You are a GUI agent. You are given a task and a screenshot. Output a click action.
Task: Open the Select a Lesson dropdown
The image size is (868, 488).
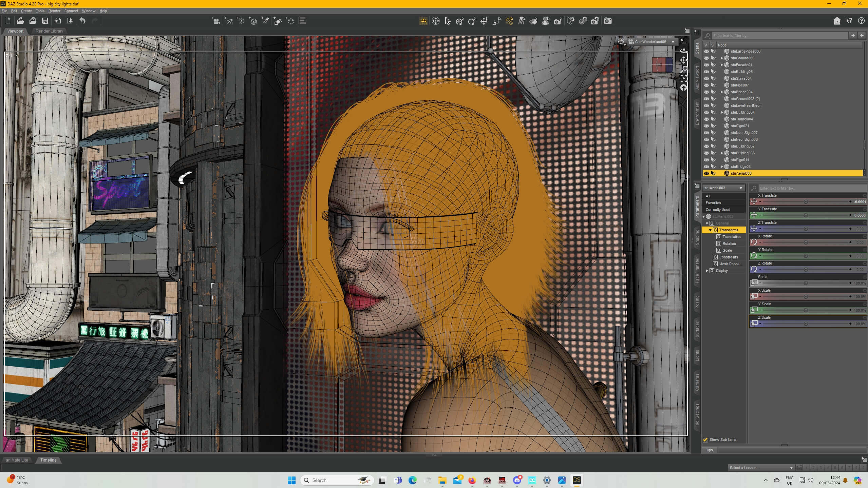(x=761, y=468)
